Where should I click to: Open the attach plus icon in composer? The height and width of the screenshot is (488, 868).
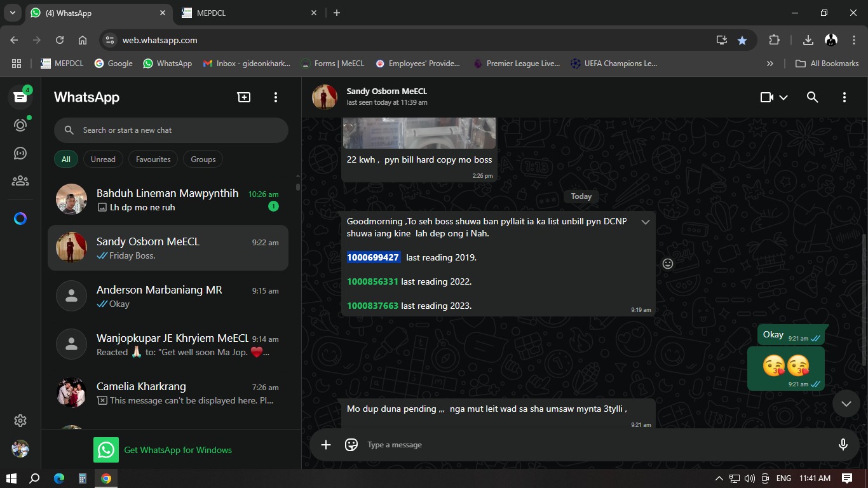[x=326, y=445]
